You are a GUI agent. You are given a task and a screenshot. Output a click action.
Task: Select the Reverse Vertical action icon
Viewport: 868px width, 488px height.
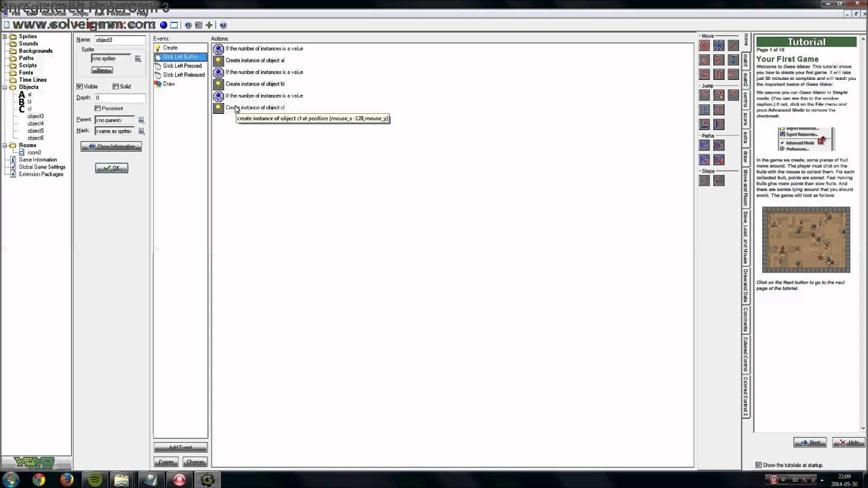(x=719, y=74)
